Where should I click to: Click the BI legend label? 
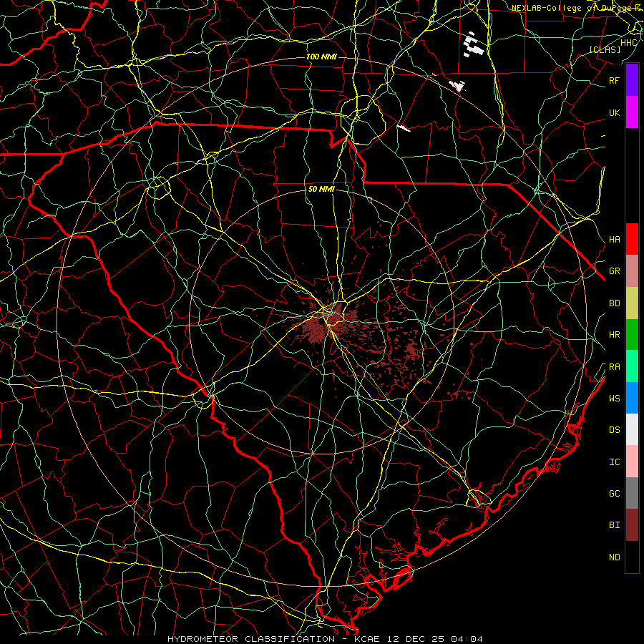pyautogui.click(x=614, y=525)
